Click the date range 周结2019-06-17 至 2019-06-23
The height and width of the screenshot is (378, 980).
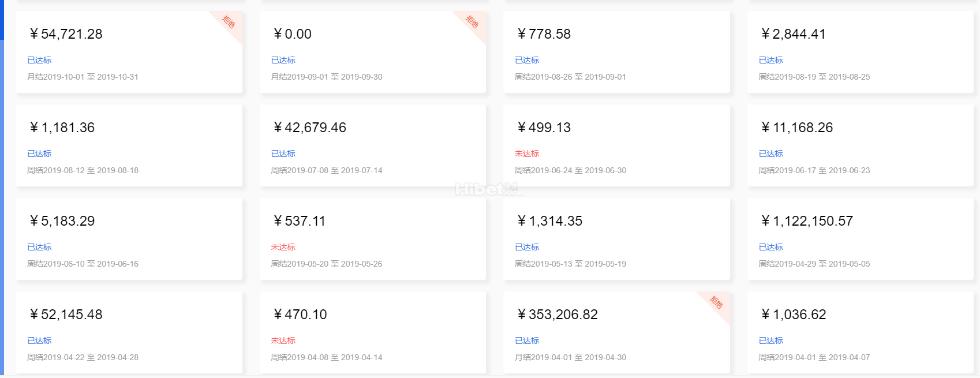coord(814,170)
